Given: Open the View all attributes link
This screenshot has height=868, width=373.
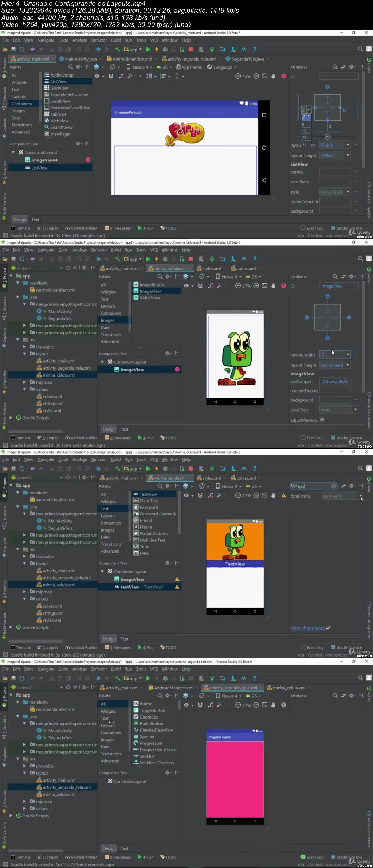Looking at the screenshot, I should (308, 628).
